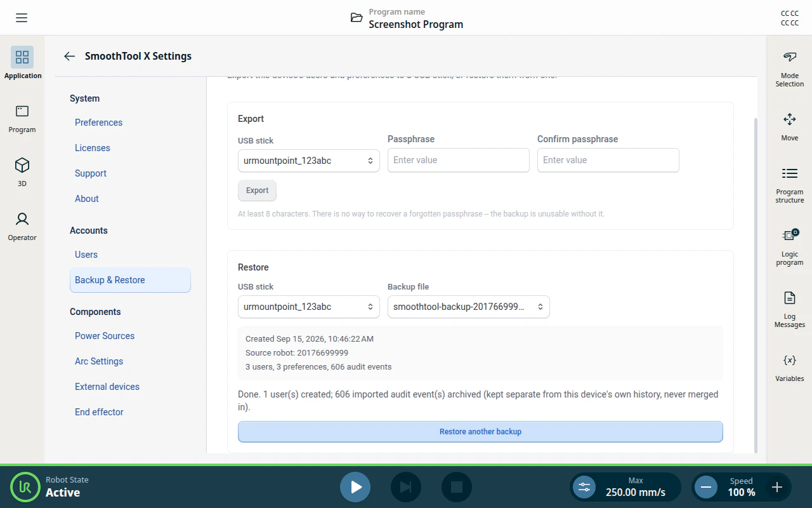The image size is (812, 508).
Task: Click the Source robot: 20176699999 text
Action: pos(297,353)
